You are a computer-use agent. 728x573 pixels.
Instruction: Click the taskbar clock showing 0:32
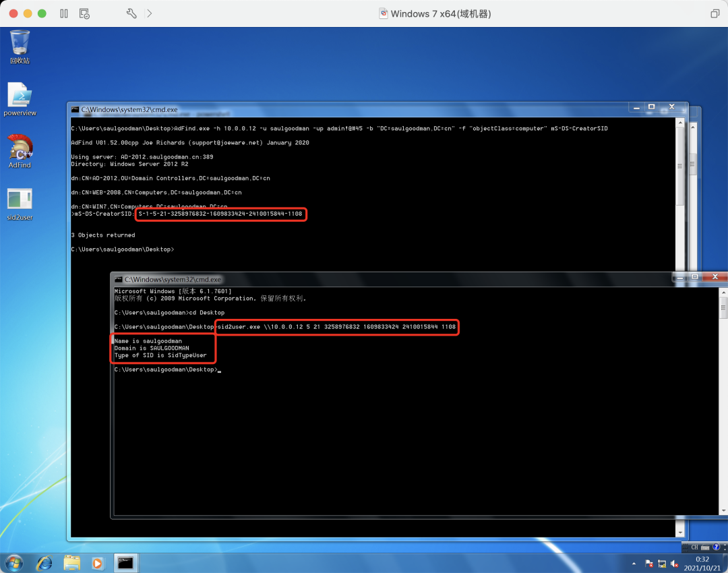[702, 564]
